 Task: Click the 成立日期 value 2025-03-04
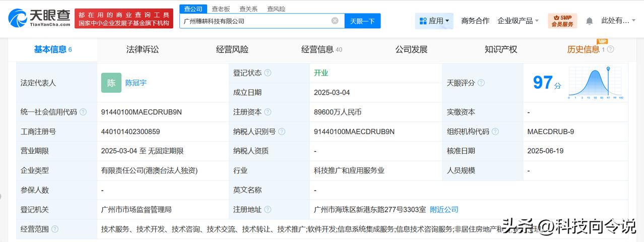pos(332,92)
